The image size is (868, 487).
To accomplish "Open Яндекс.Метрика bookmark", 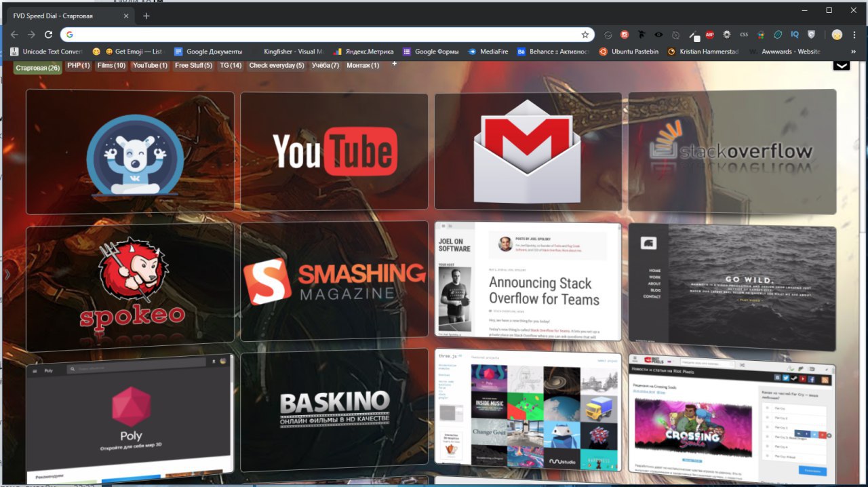I will coord(363,52).
